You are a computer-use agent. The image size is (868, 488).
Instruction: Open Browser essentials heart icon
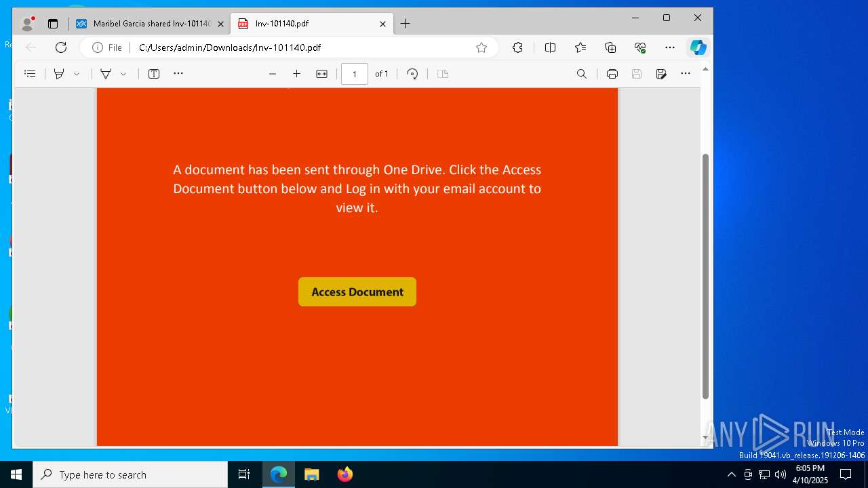(640, 47)
